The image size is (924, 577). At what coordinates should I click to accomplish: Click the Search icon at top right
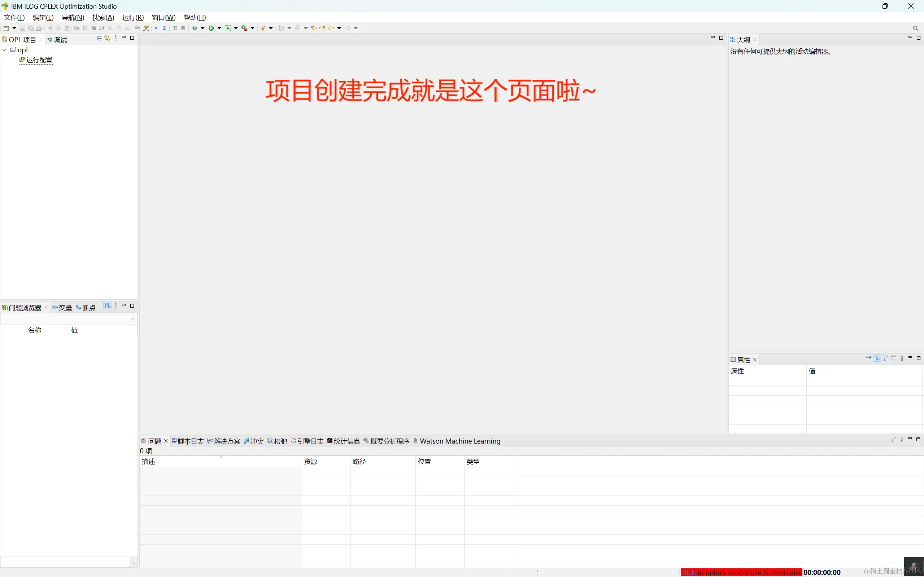pos(916,28)
